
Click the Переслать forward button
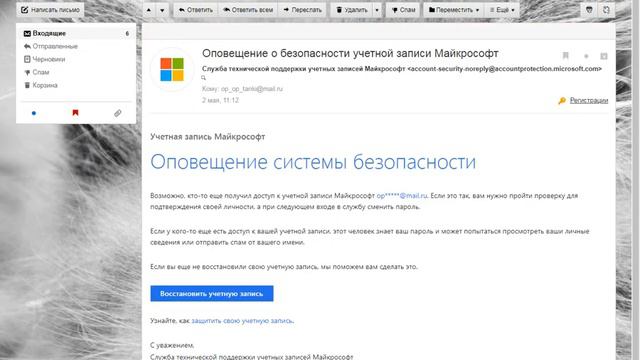(302, 10)
